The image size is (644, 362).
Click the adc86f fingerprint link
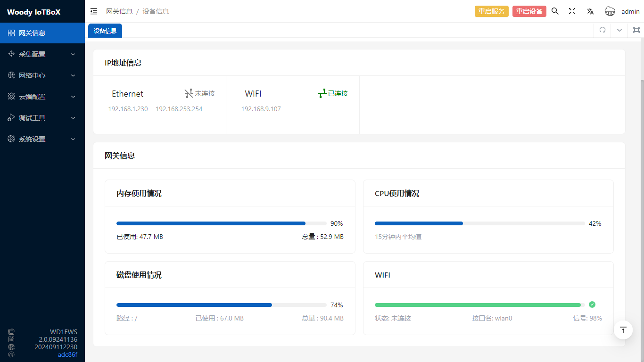[67, 354]
